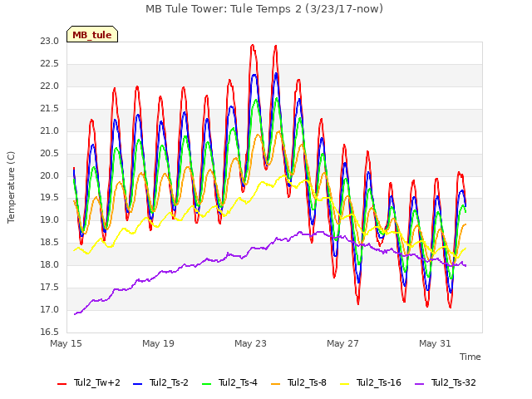This screenshot has width=532, height=399.
Task: Click the red Tul2_Tw+2 legend swatch
Action: [x=62, y=384]
